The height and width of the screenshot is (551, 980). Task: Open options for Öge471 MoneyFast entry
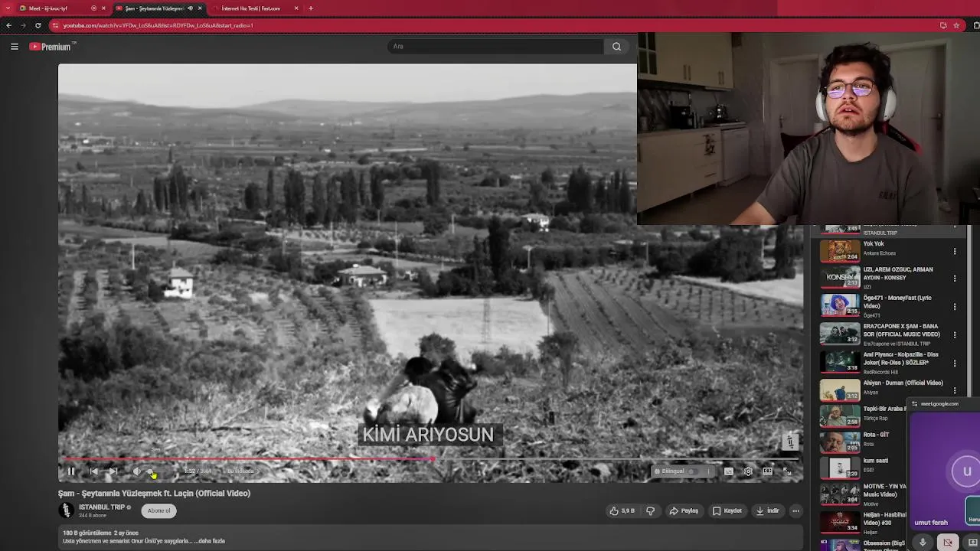pyautogui.click(x=955, y=307)
